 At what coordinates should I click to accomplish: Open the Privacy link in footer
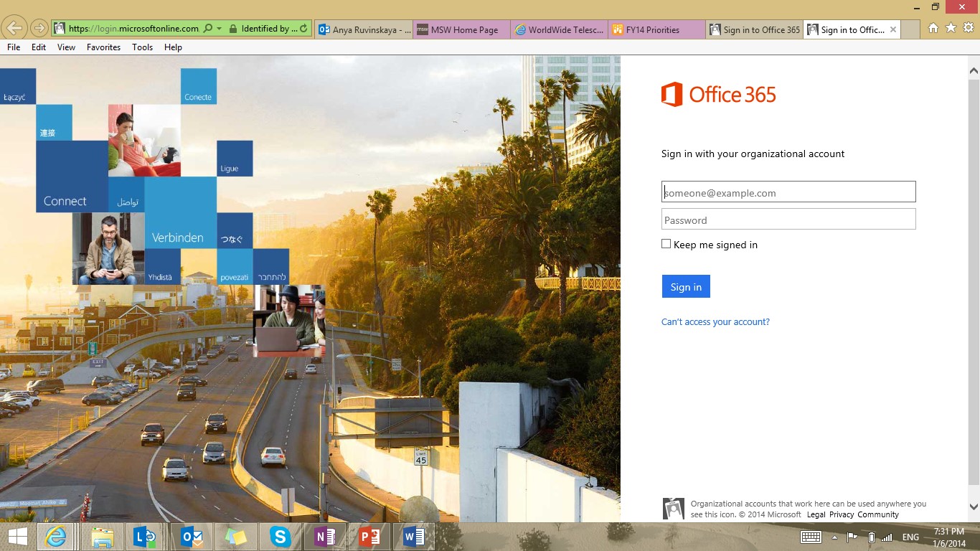tap(842, 514)
